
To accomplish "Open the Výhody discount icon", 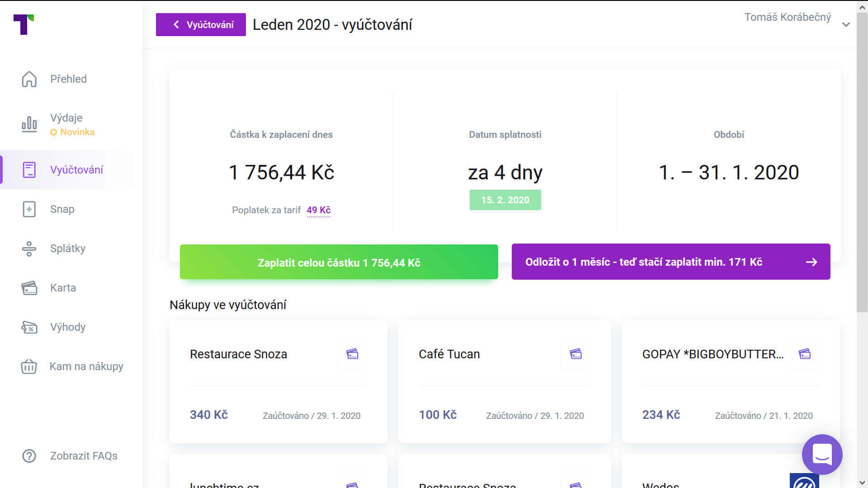I will coord(29,327).
